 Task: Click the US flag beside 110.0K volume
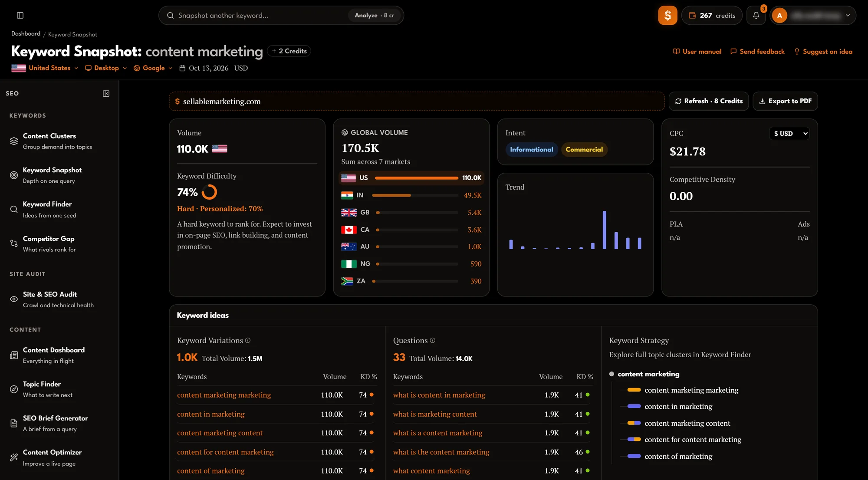tap(220, 149)
